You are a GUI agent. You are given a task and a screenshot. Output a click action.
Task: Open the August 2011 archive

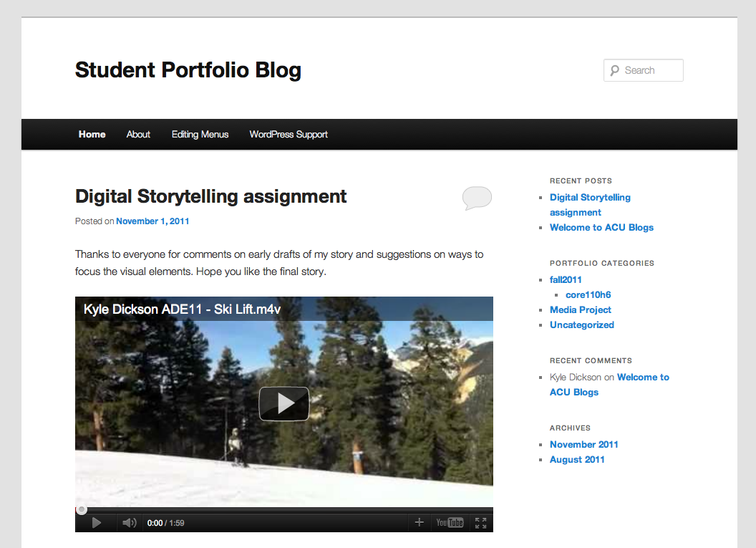(577, 459)
